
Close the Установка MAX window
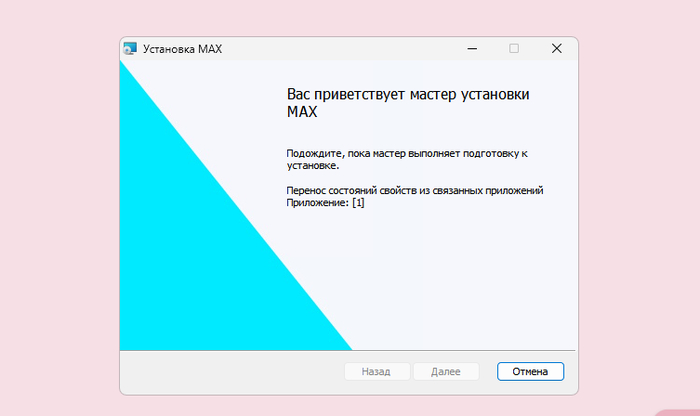click(556, 49)
